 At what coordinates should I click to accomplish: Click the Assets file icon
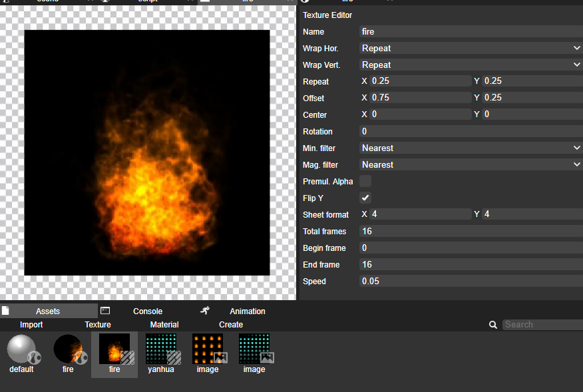[x=5, y=311]
